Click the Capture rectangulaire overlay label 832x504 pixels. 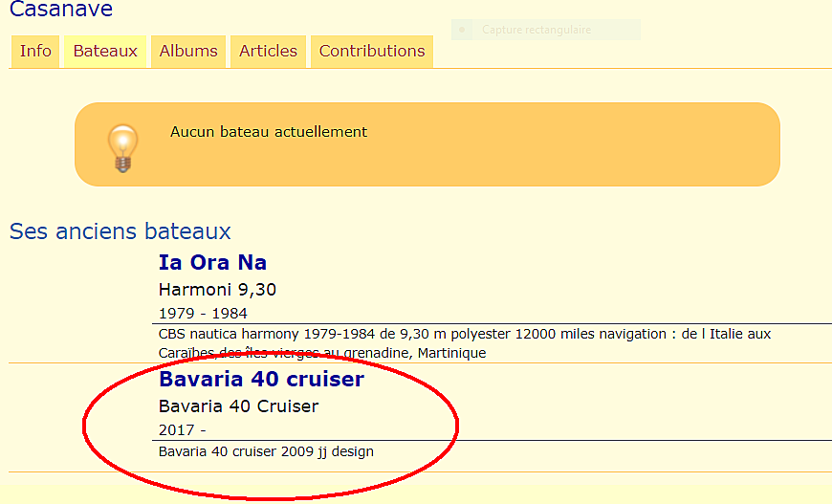click(536, 30)
